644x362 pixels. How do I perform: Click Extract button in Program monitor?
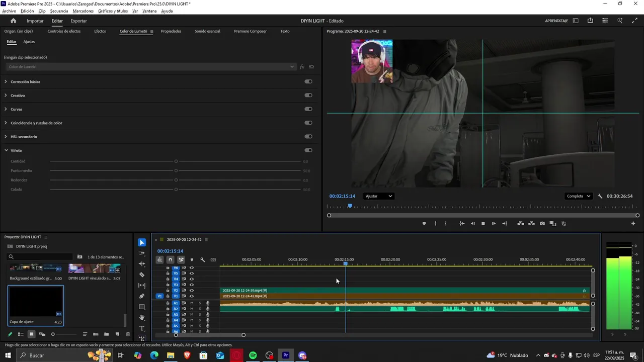pos(531,223)
